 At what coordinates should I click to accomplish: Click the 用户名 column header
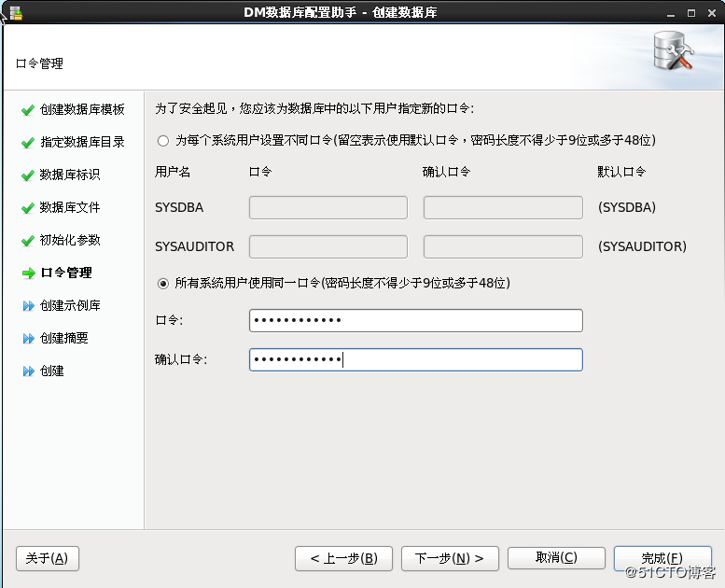tap(173, 172)
